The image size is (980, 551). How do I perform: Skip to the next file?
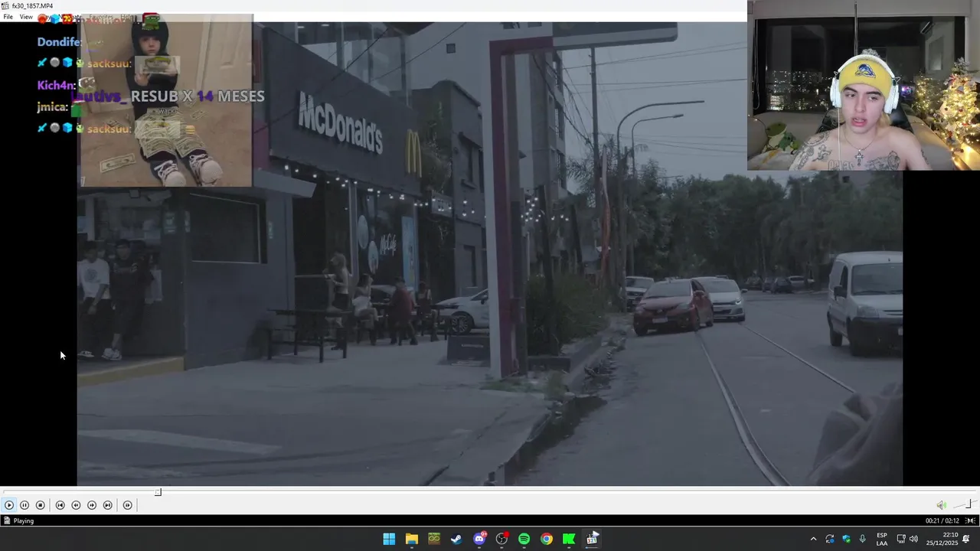[x=108, y=505]
